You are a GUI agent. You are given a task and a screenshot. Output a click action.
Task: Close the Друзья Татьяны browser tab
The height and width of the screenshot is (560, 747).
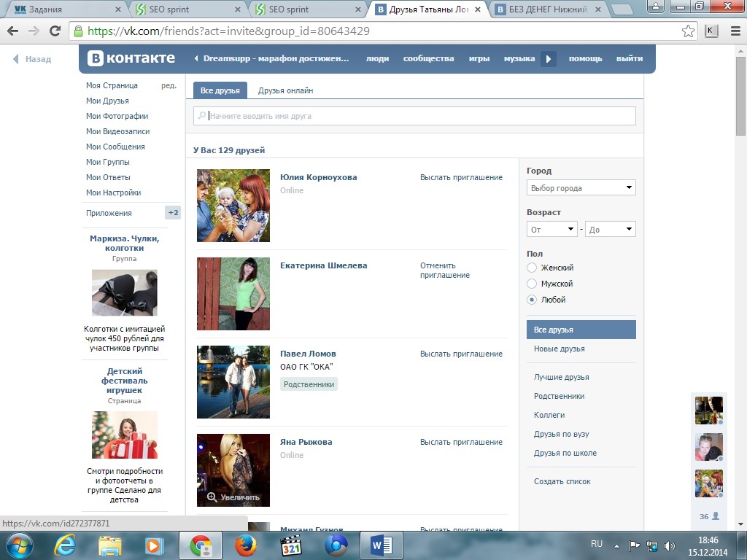pos(478,9)
